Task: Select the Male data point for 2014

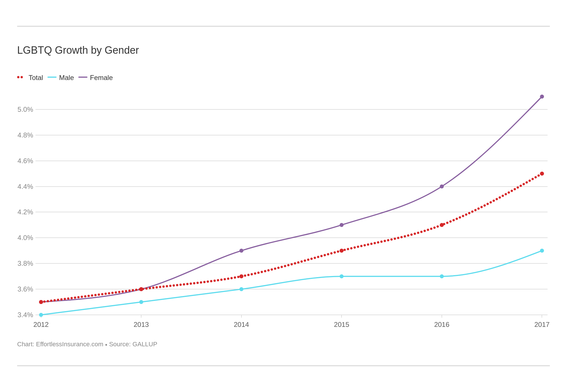Action: tap(241, 289)
